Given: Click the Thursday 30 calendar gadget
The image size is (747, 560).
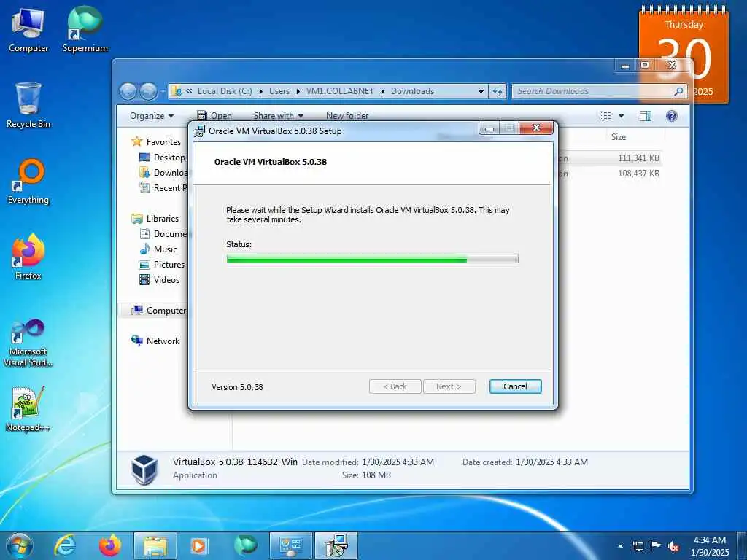Looking at the screenshot, I should pyautogui.click(x=684, y=53).
